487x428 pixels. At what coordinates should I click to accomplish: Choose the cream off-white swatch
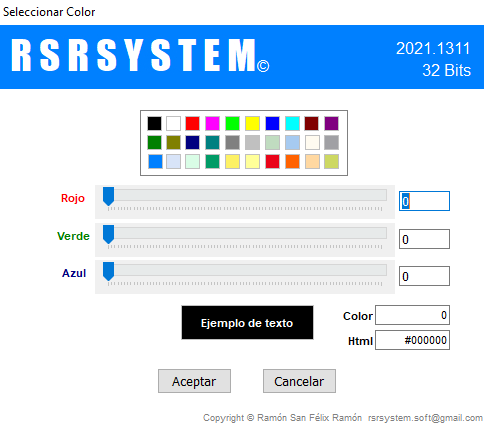pyautogui.click(x=312, y=142)
